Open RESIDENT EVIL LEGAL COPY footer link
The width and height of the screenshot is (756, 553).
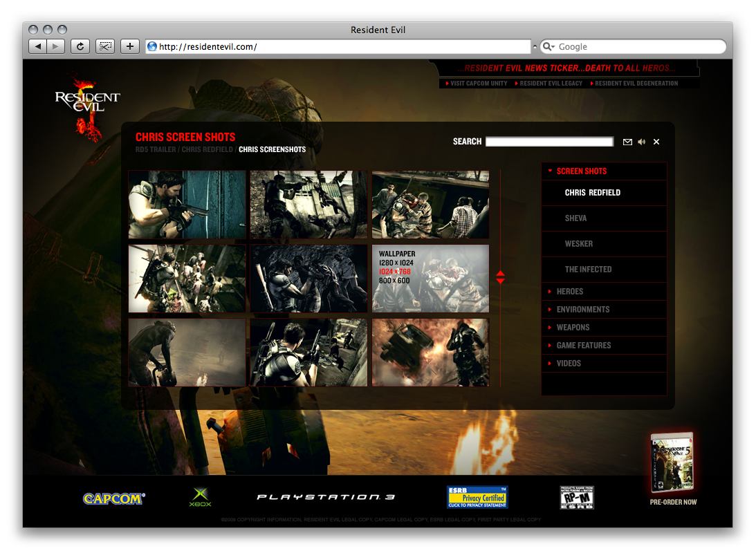click(338, 520)
